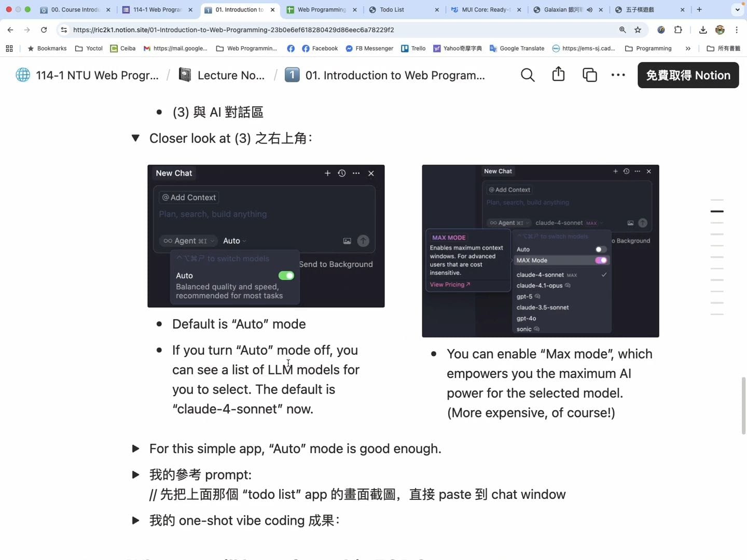The height and width of the screenshot is (560, 747).
Task: Switch to the MUI Core browser tab
Action: 486,10
